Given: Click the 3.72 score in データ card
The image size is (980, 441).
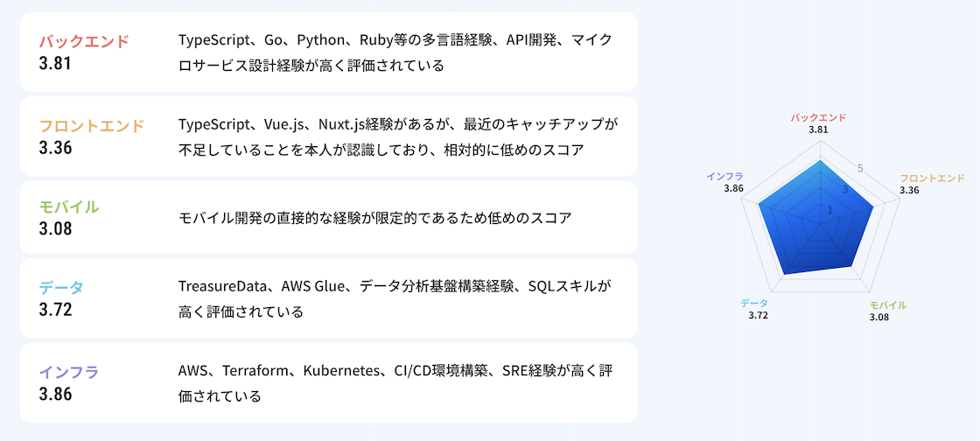Looking at the screenshot, I should [55, 309].
